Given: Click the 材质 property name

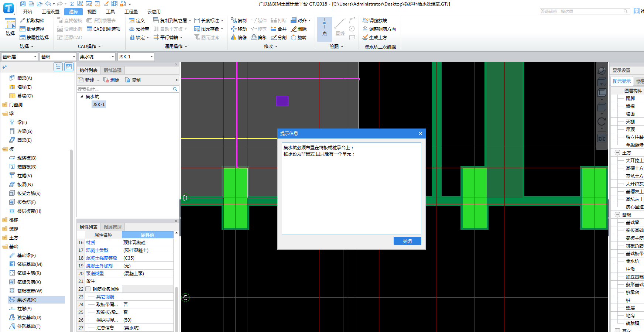Looking at the screenshot, I should (90, 243).
